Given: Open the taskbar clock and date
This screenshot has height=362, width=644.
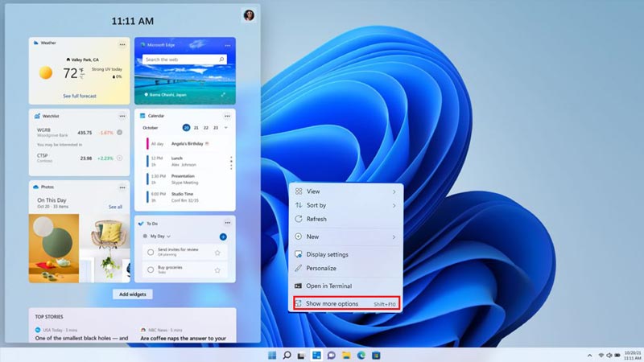Looking at the screenshot, I should (633, 356).
